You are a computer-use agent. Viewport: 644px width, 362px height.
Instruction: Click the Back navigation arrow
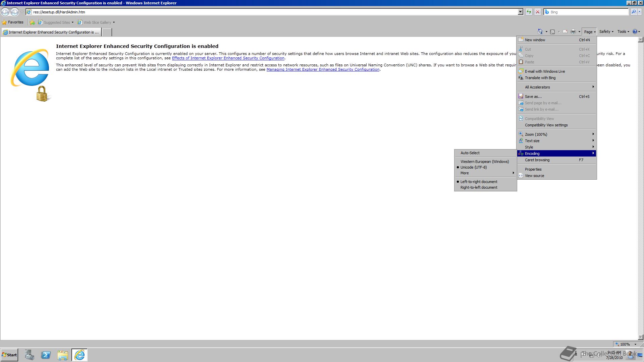[5, 12]
